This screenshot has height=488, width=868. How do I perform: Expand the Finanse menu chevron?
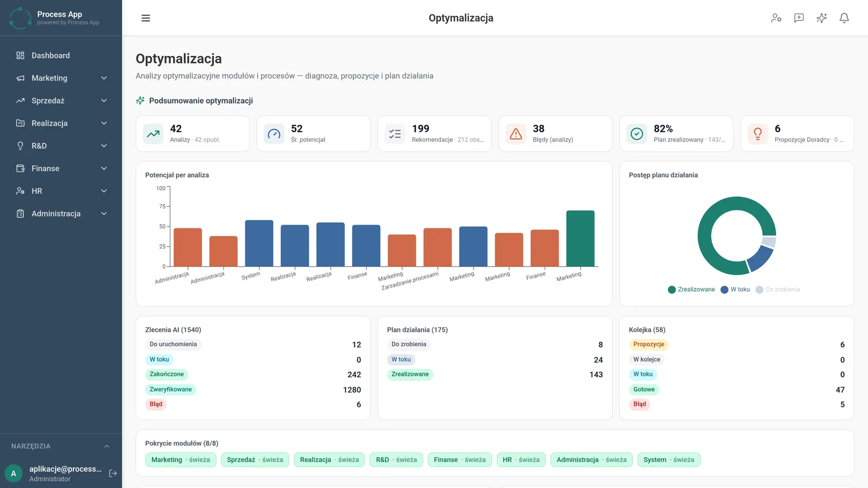click(104, 169)
